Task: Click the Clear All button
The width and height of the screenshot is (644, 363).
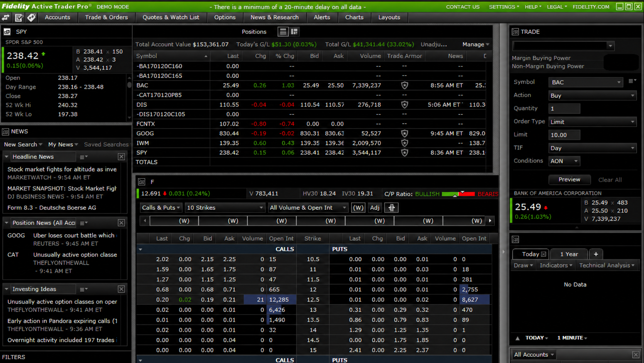Action: (x=610, y=180)
